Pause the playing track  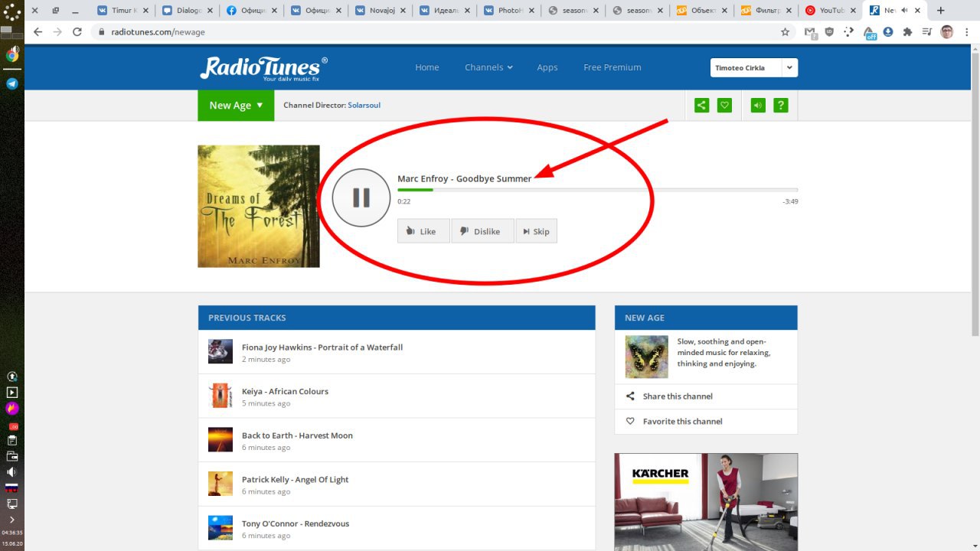click(x=361, y=197)
